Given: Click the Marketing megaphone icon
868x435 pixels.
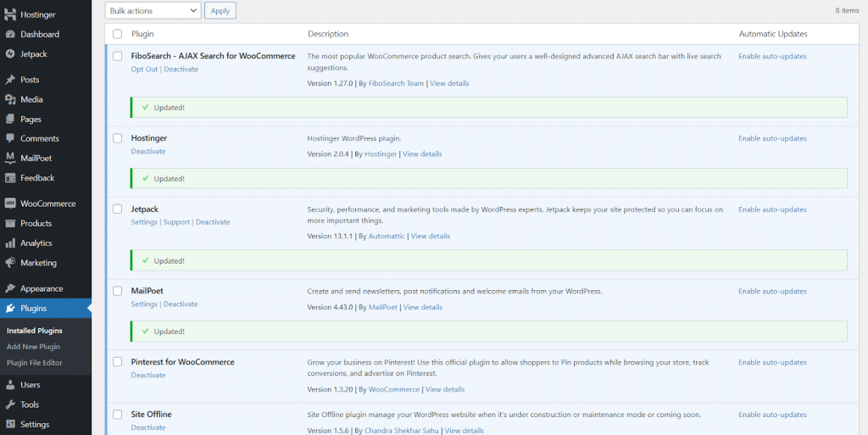Looking at the screenshot, I should pos(10,263).
